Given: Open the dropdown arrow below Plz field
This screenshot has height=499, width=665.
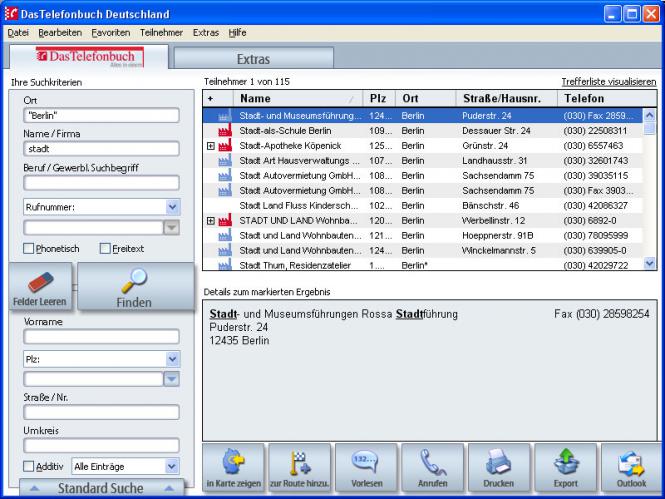Looking at the screenshot, I should pos(171,379).
